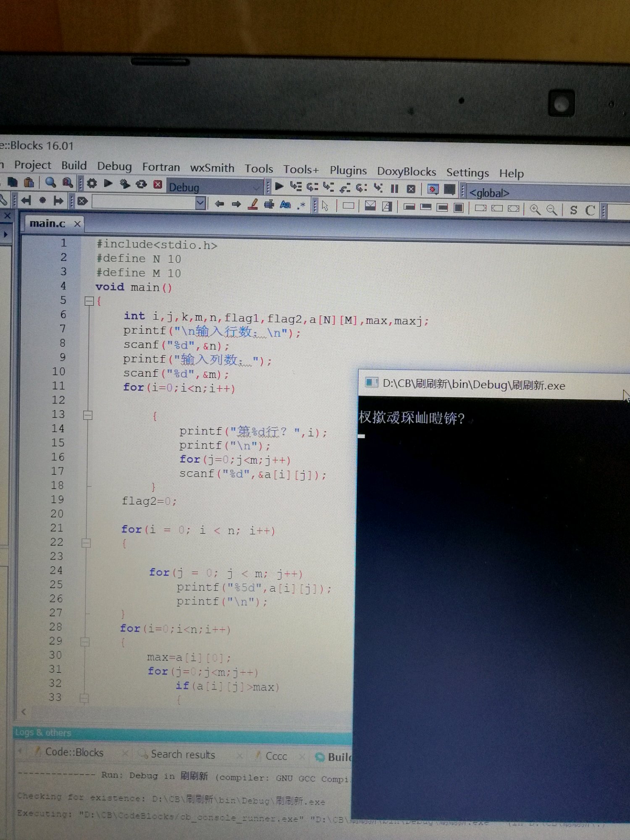Image resolution: width=630 pixels, height=840 pixels.
Task: Click the Jump forward arrow icon
Action: pos(236,205)
